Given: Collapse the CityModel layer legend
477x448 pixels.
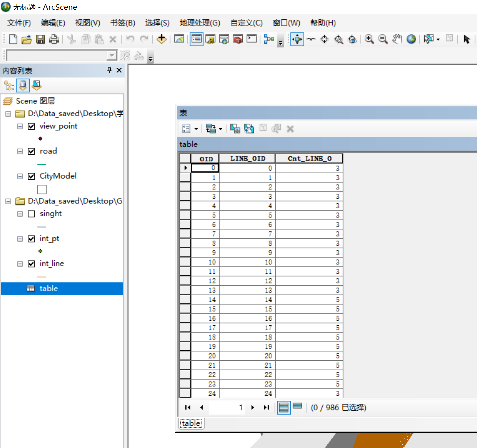Looking at the screenshot, I should 20,176.
